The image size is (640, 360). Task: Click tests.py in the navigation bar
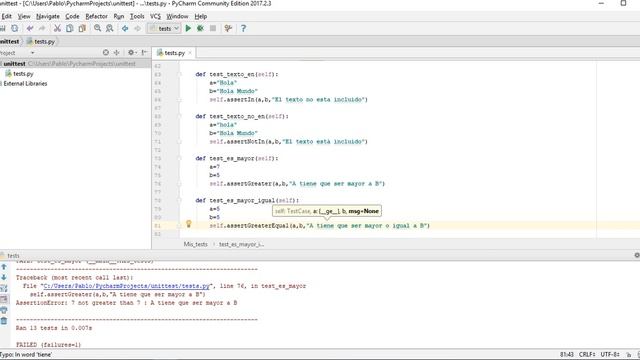41,42
